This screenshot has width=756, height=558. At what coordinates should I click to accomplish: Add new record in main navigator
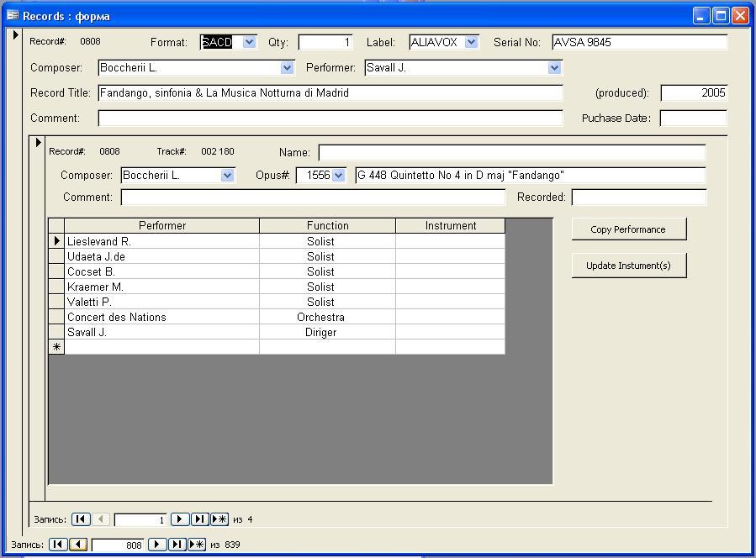click(x=197, y=545)
